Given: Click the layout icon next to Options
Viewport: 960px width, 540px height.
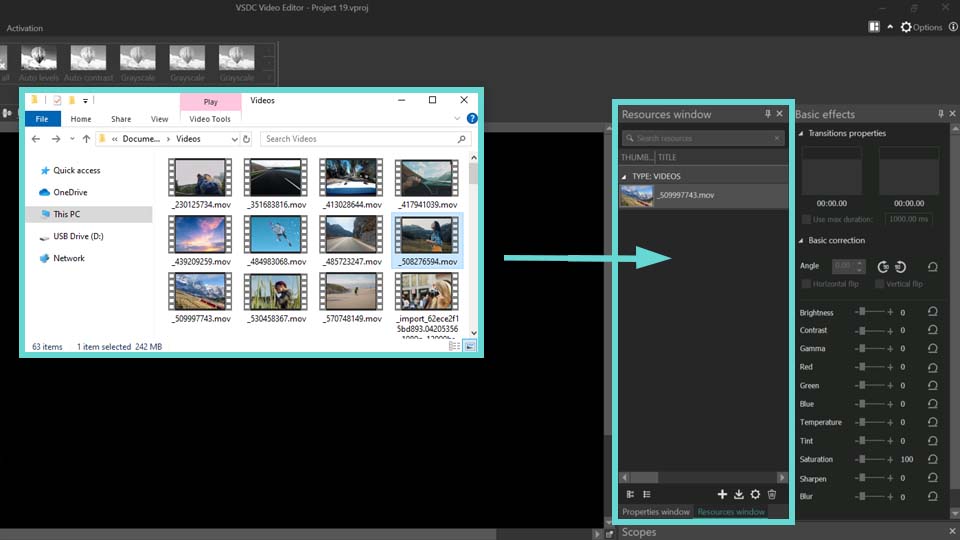Looking at the screenshot, I should click(x=874, y=27).
